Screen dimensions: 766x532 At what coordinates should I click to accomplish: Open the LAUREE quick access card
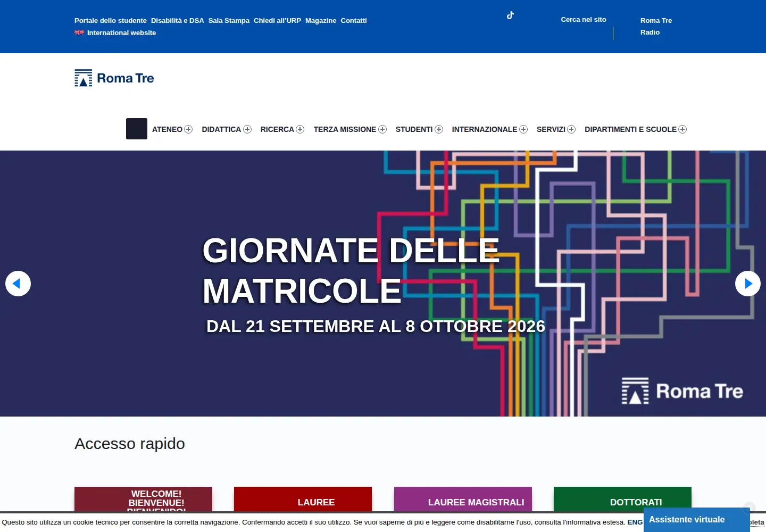[303, 500]
